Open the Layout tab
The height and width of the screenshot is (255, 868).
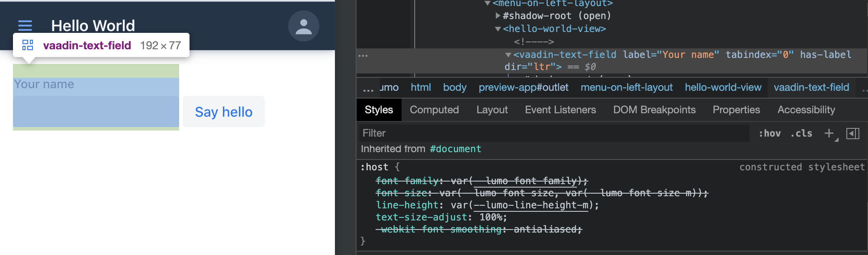(492, 110)
